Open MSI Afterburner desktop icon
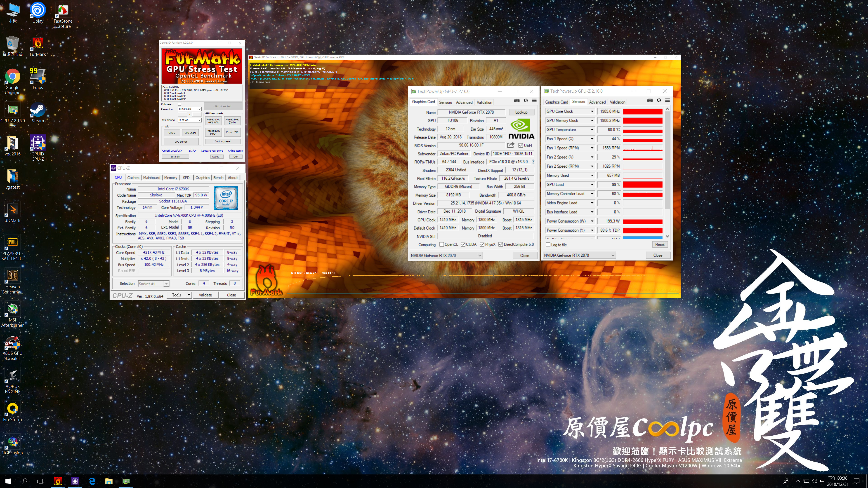Image resolution: width=868 pixels, height=488 pixels. click(x=12, y=314)
